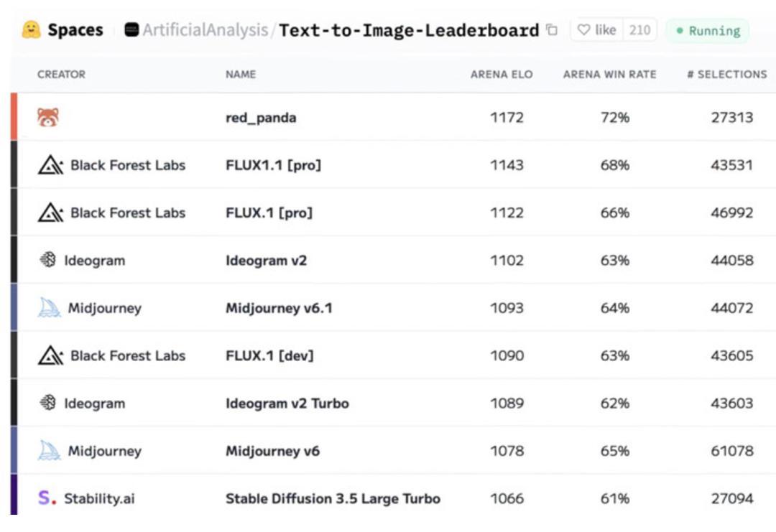The width and height of the screenshot is (776, 532).
Task: Open the ArtificialAnalysis organization link
Action: pos(204,30)
